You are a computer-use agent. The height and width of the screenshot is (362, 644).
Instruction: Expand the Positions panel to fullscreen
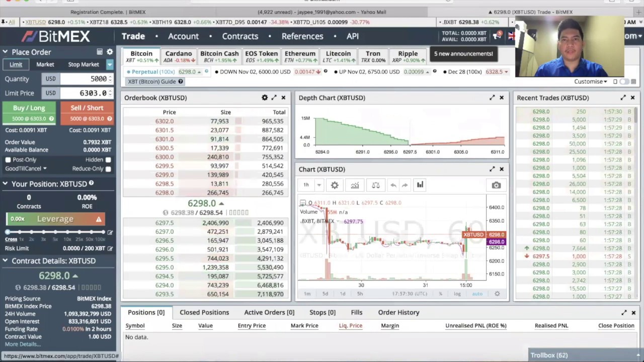[624, 312]
